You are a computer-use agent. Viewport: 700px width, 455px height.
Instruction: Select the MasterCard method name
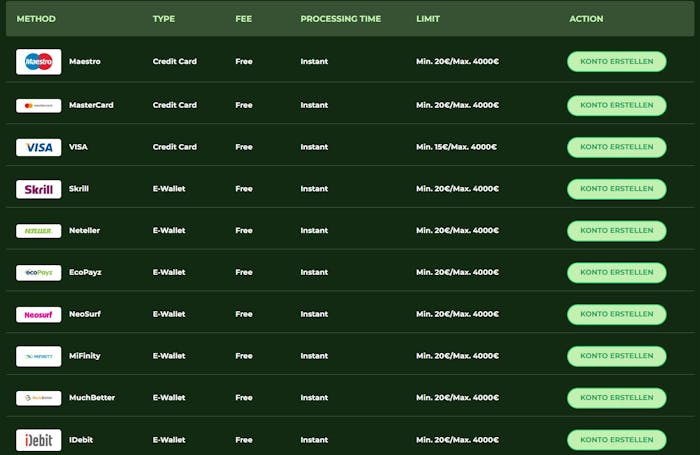coord(91,105)
